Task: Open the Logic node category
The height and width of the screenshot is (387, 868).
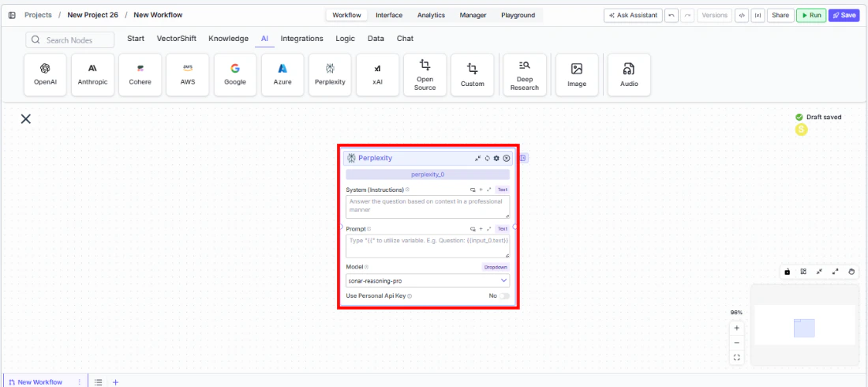Action: 346,39
